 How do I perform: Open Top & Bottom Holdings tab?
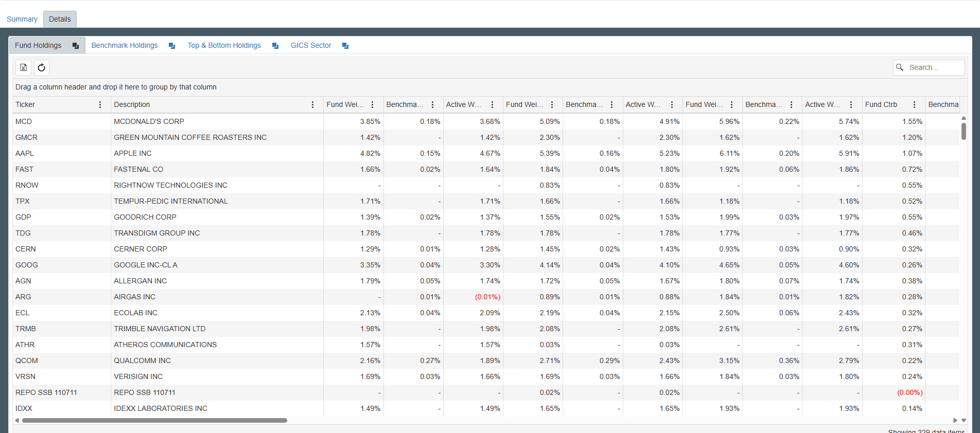pyautogui.click(x=224, y=45)
